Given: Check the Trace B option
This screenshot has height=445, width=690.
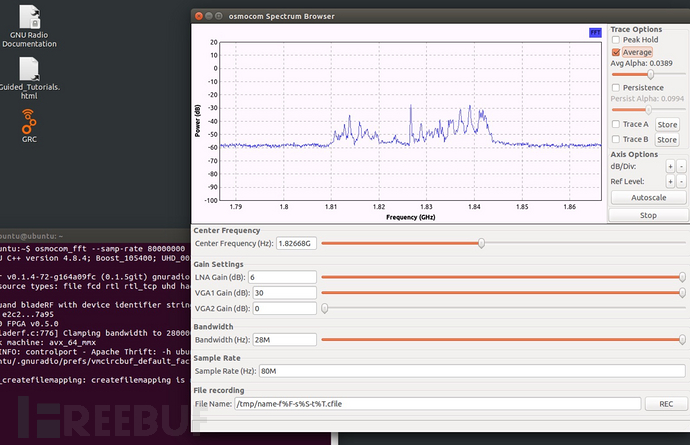Looking at the screenshot, I should 616,139.
